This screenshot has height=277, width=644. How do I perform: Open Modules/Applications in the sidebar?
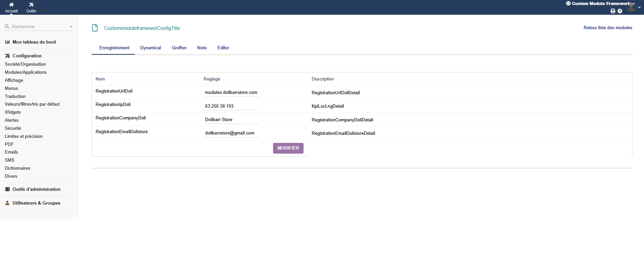click(25, 72)
